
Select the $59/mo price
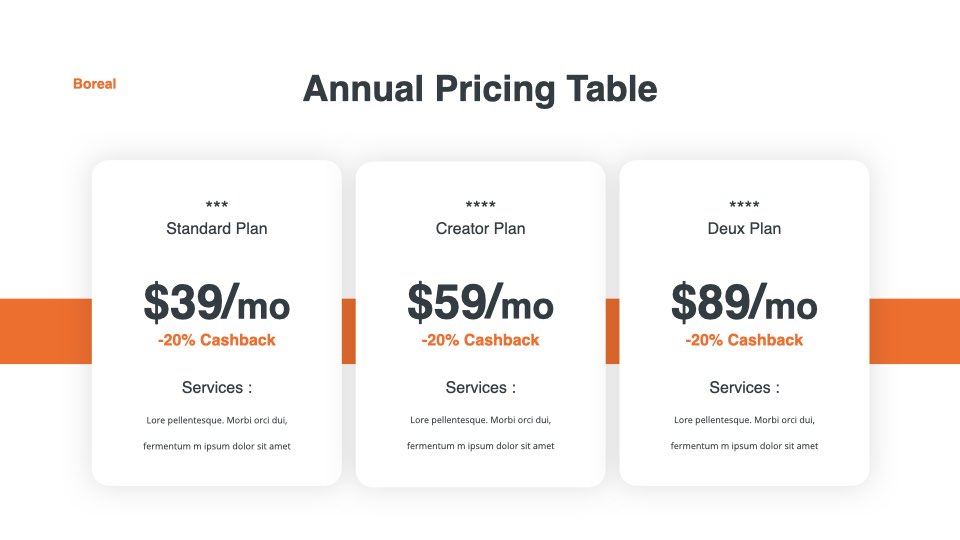coord(481,302)
